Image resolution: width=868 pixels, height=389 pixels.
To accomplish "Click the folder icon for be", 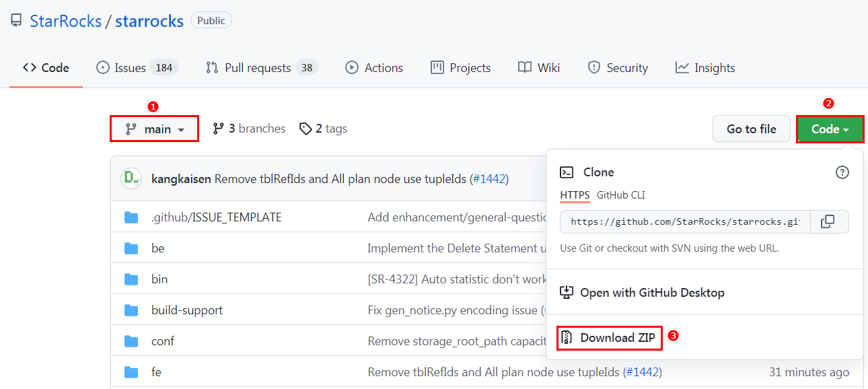I will [x=131, y=248].
